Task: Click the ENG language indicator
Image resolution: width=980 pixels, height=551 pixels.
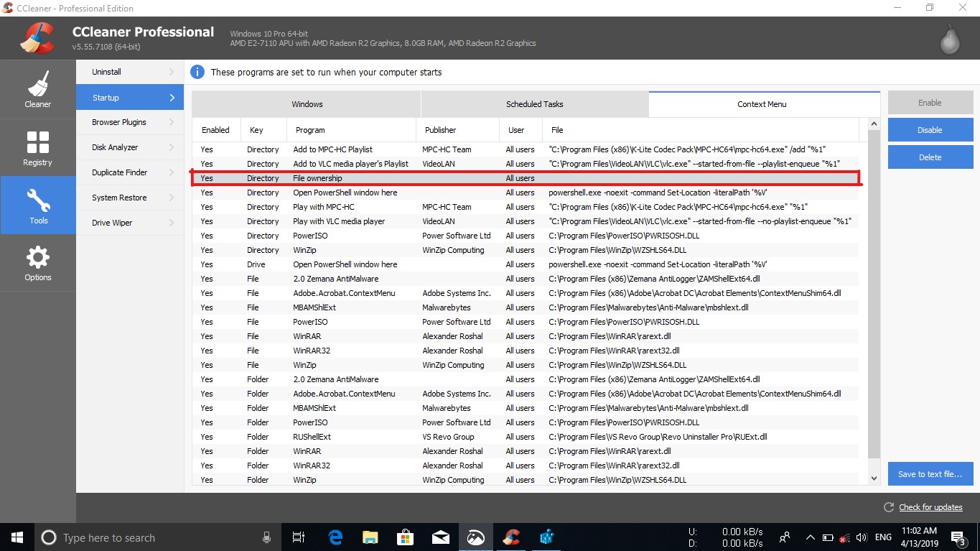Action: (883, 537)
